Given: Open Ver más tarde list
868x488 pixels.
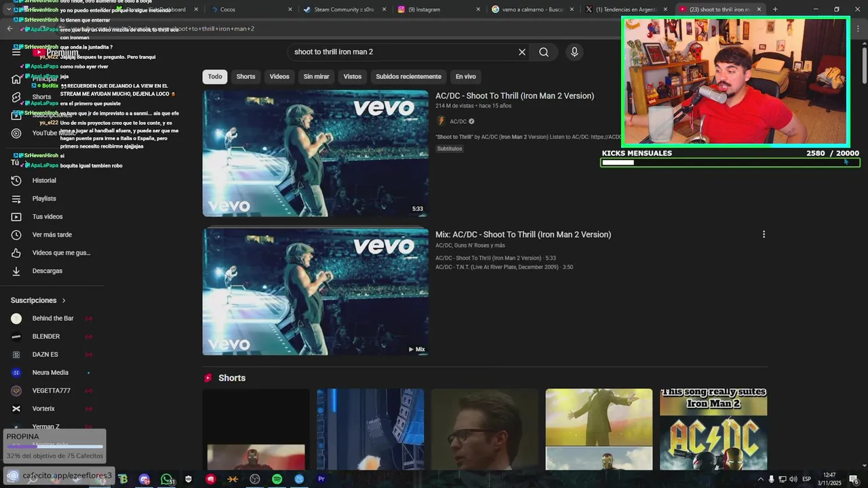Looking at the screenshot, I should (52, 235).
